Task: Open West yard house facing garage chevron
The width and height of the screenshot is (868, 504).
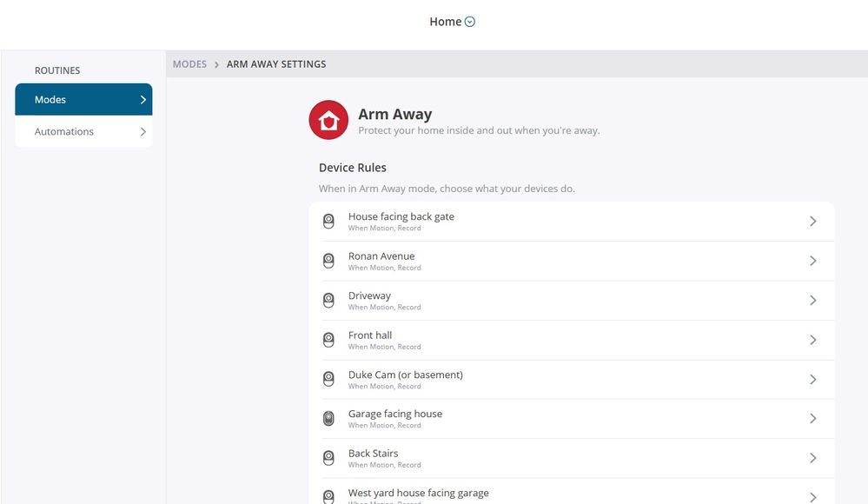Action: pos(812,497)
